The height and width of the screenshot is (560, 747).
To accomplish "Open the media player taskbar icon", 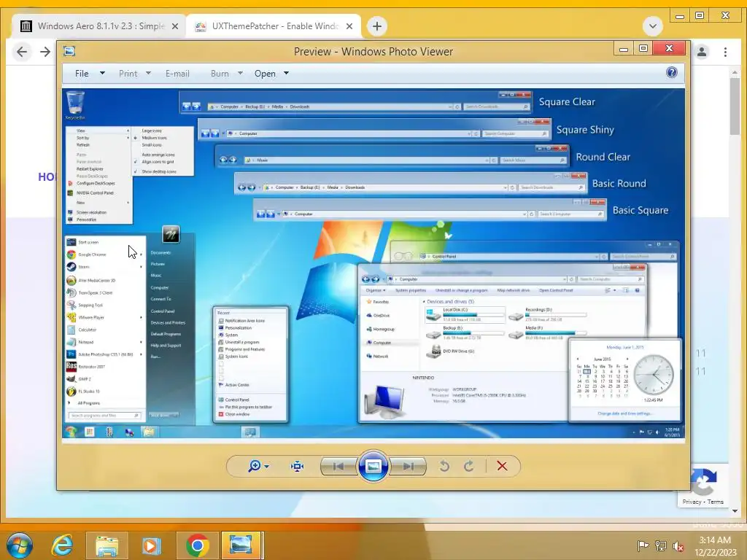I will pyautogui.click(x=151, y=545).
